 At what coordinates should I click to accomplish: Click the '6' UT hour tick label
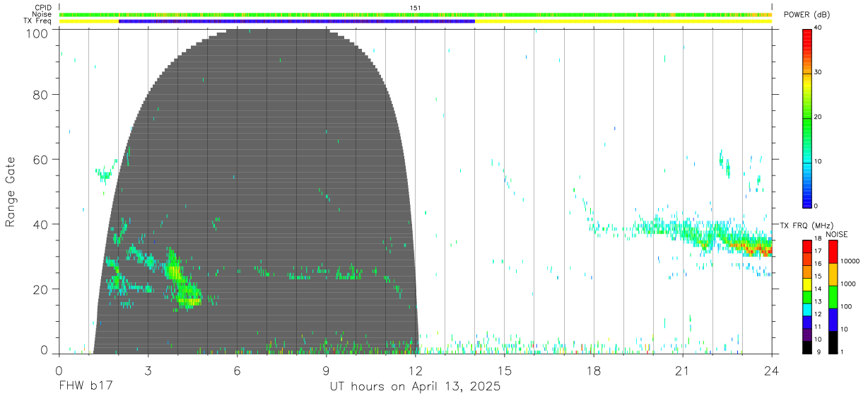pyautogui.click(x=237, y=370)
